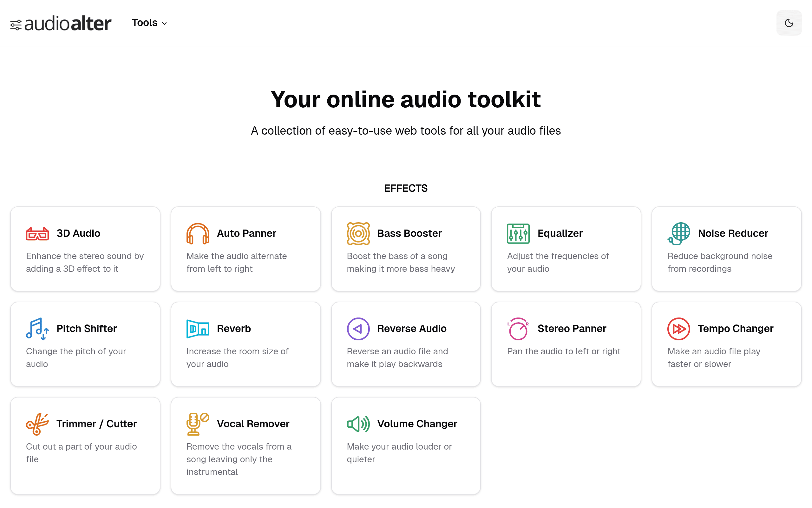
Task: Click 'Remove the vocals from a song' description
Action: (239, 459)
